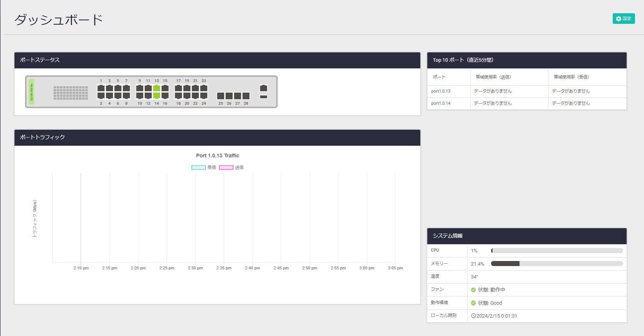Click SFP port 28 on the switch
The image size is (644, 336).
point(246,96)
